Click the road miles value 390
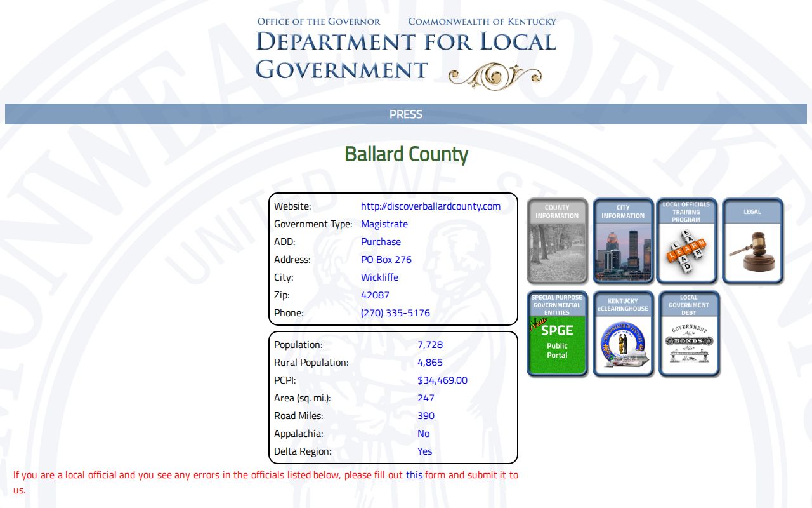 click(x=426, y=416)
